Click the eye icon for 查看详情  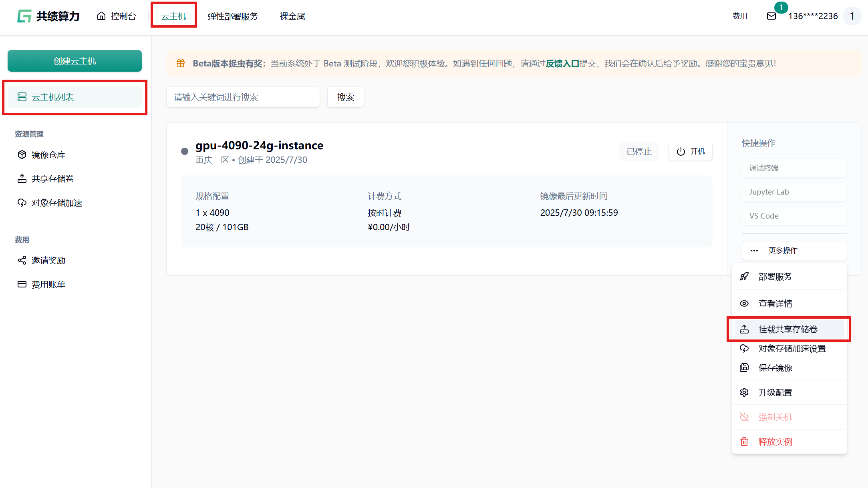[x=744, y=303]
